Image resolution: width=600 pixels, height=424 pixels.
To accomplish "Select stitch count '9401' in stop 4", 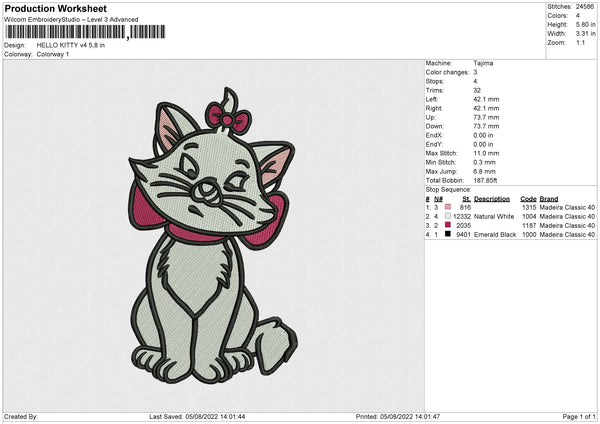I will click(x=463, y=235).
